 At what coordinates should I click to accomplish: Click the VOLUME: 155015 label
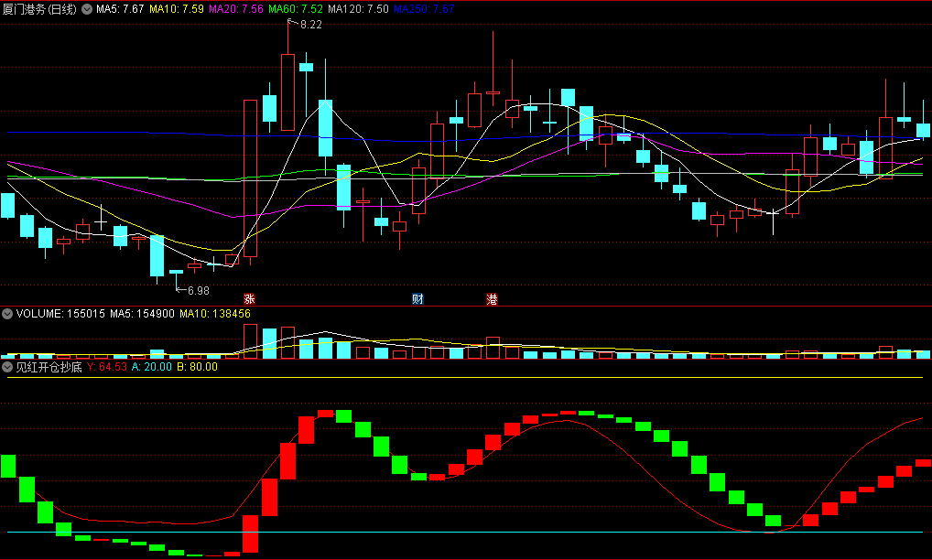point(60,314)
